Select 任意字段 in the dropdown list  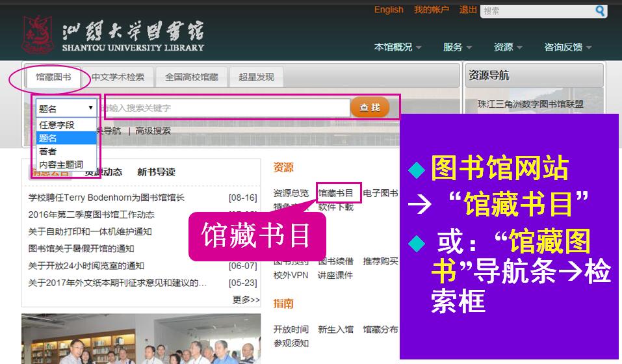coord(57,125)
